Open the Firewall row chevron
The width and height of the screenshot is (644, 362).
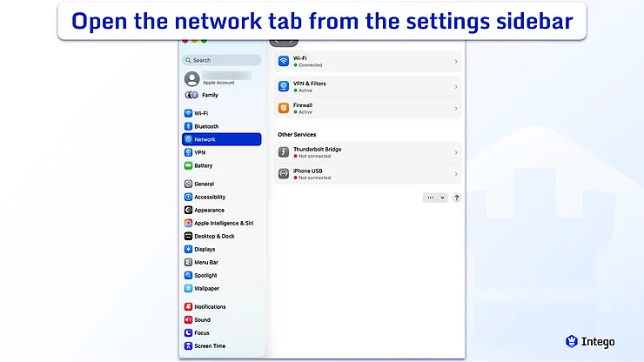(456, 109)
